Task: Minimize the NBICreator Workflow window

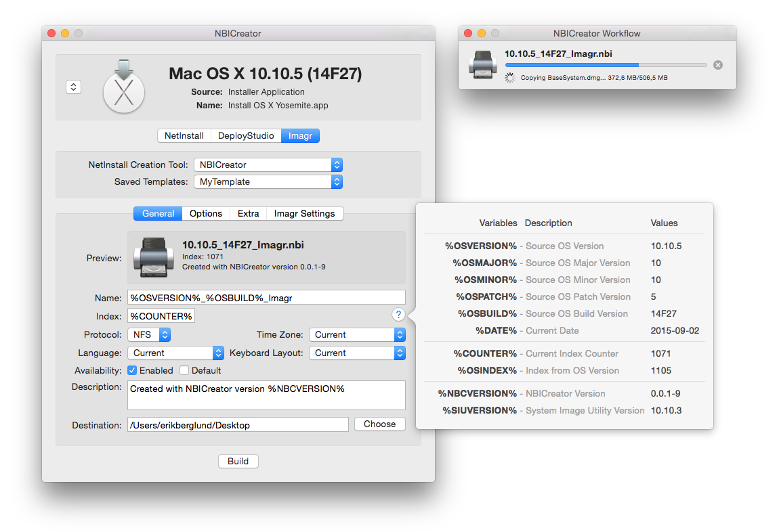Action: (x=482, y=33)
